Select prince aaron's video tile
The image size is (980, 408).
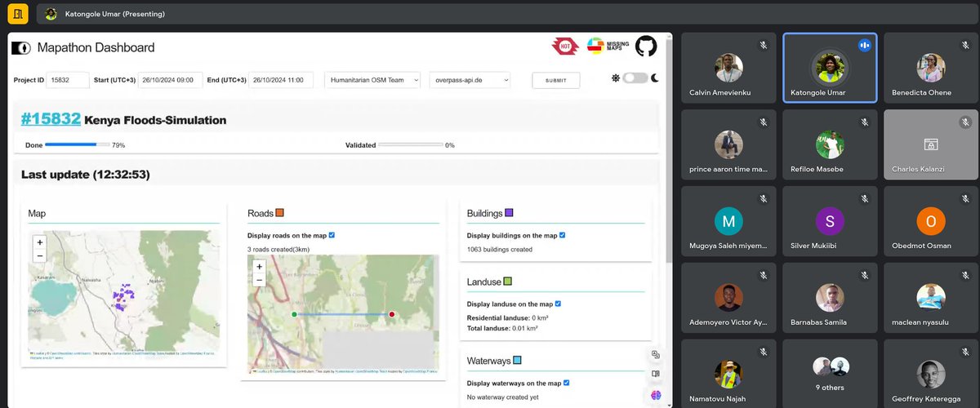(x=728, y=144)
